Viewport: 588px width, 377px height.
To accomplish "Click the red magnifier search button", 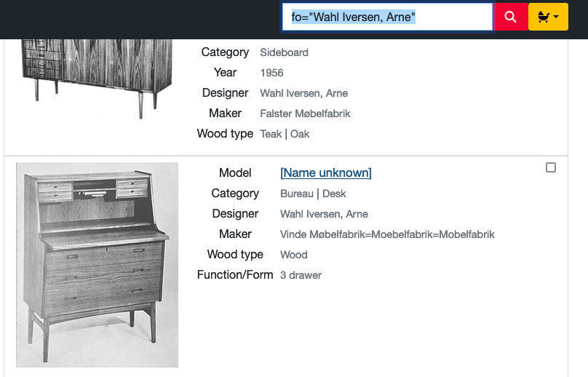I will [511, 17].
